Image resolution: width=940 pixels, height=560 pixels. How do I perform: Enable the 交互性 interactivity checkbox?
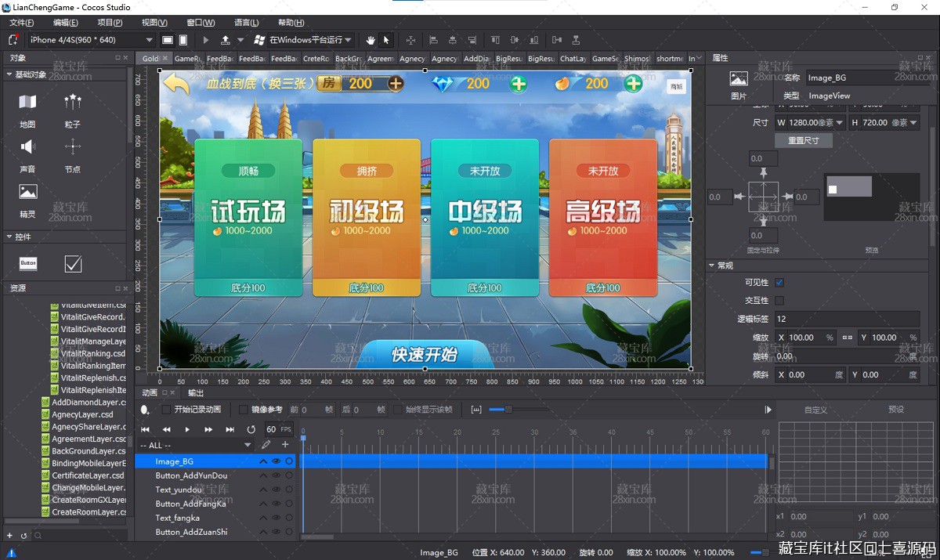coord(779,301)
